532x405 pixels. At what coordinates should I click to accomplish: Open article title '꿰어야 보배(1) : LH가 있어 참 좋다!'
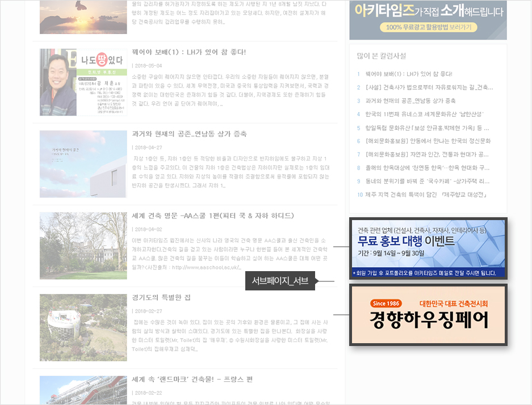point(188,52)
